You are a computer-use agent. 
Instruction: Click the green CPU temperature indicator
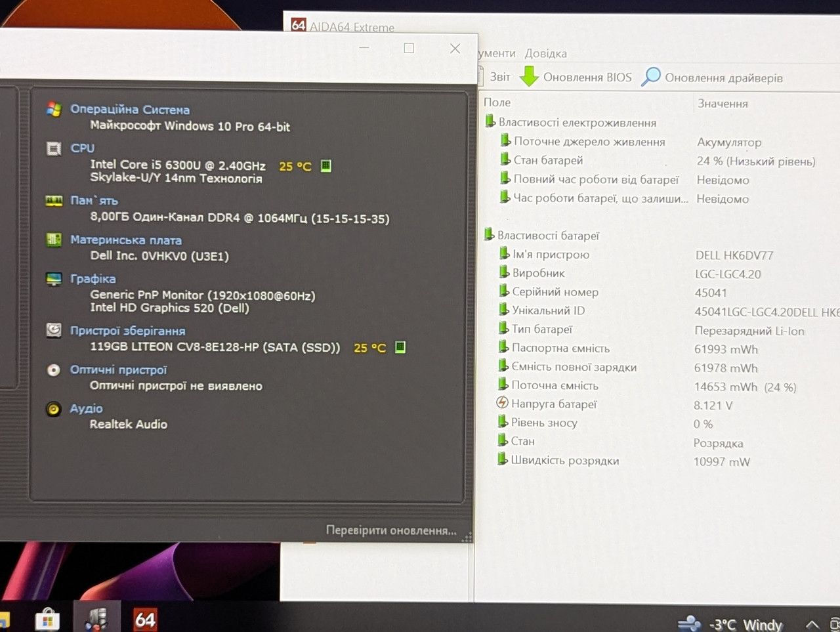click(x=325, y=166)
